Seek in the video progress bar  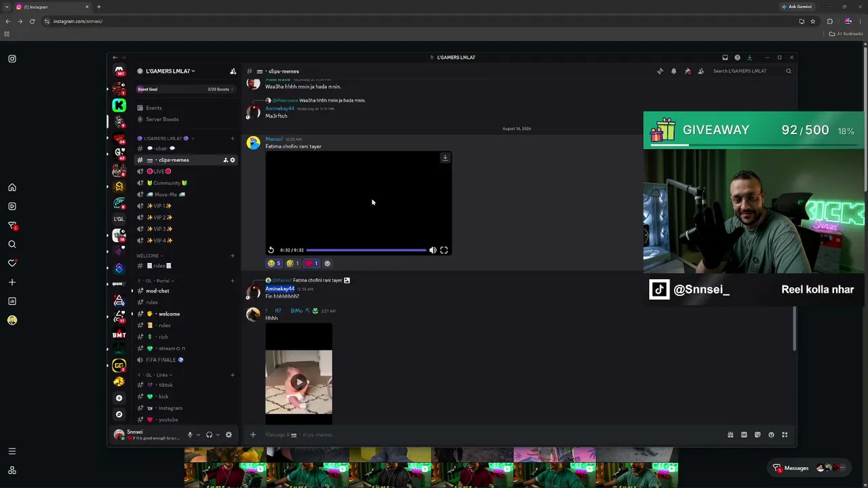click(x=366, y=250)
